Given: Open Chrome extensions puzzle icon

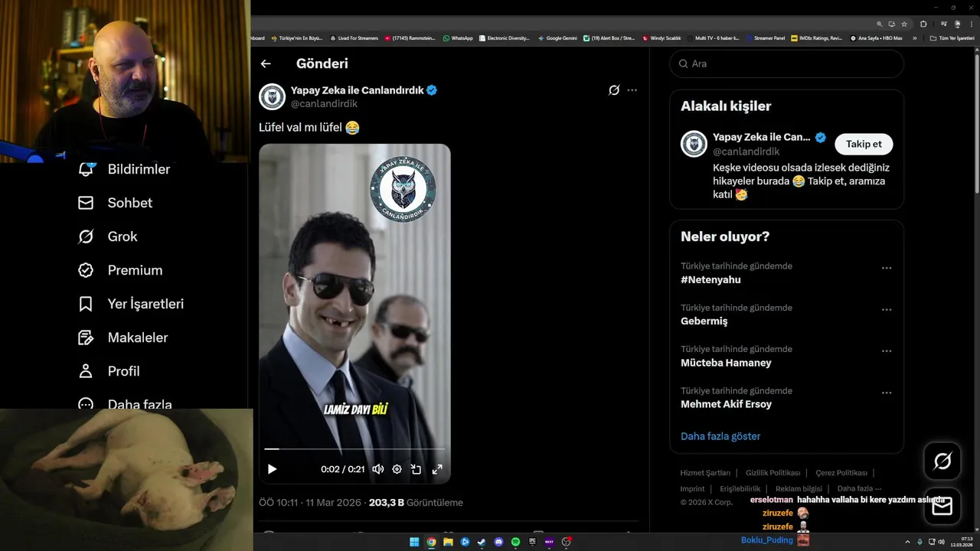Looking at the screenshot, I should pyautogui.click(x=923, y=24).
